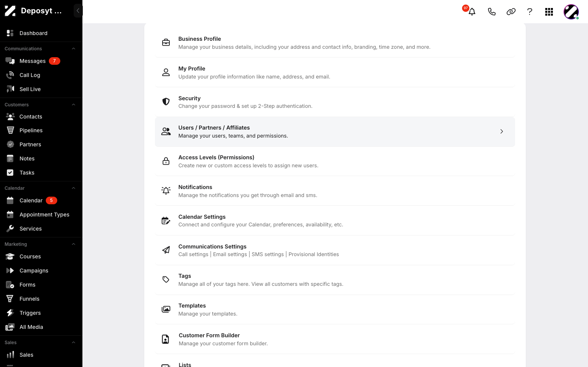This screenshot has height=367, width=588.
Task: Click the phone dialer icon
Action: [492, 12]
